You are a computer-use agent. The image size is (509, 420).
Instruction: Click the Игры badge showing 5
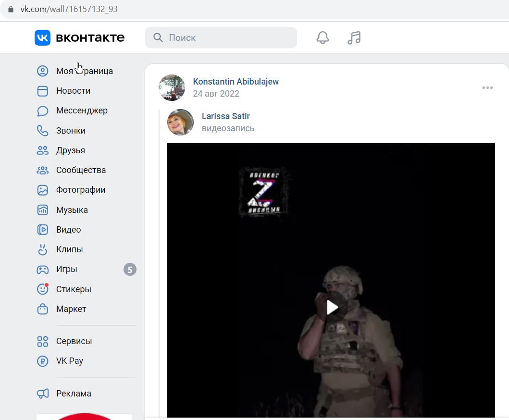[x=130, y=270]
